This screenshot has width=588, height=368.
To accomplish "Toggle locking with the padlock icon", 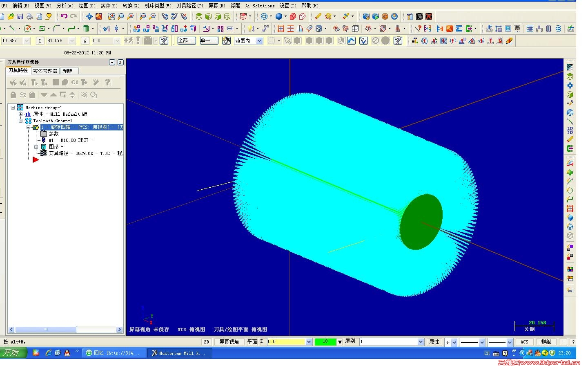I will (x=13, y=95).
